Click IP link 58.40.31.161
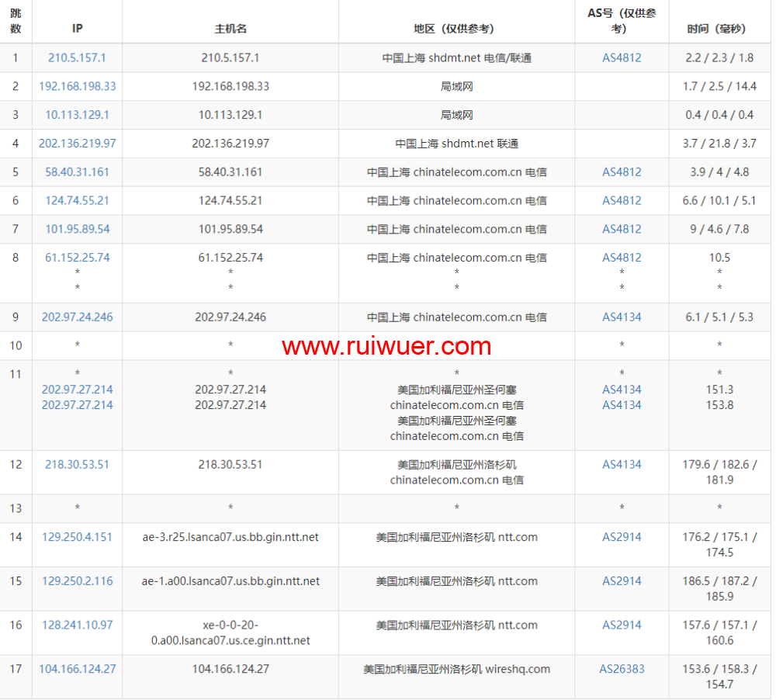The width and height of the screenshot is (776, 700). (x=77, y=172)
